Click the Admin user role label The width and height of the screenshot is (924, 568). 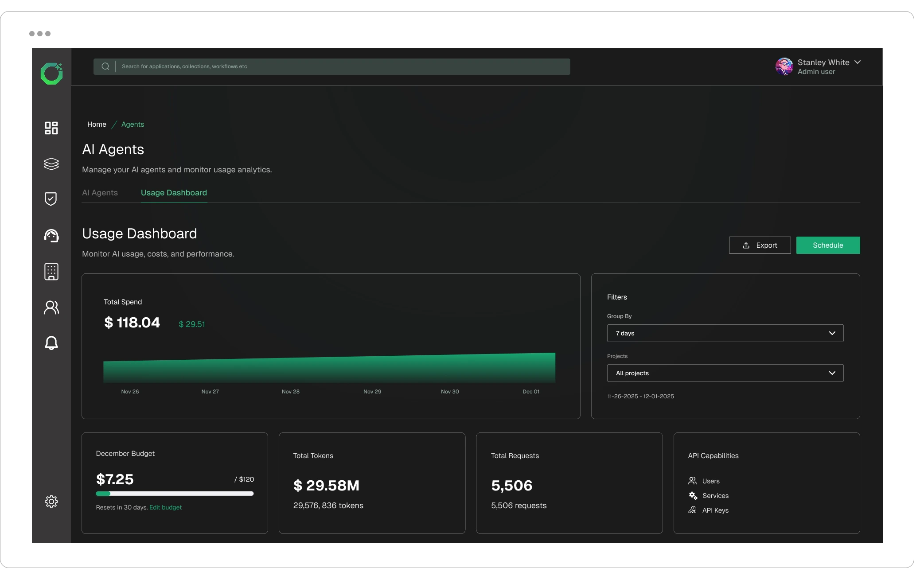point(816,72)
